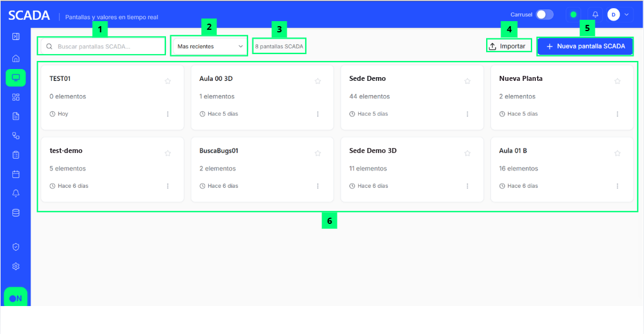Open options menu for Nueva Planta
Image resolution: width=644 pixels, height=334 pixels.
617,114
